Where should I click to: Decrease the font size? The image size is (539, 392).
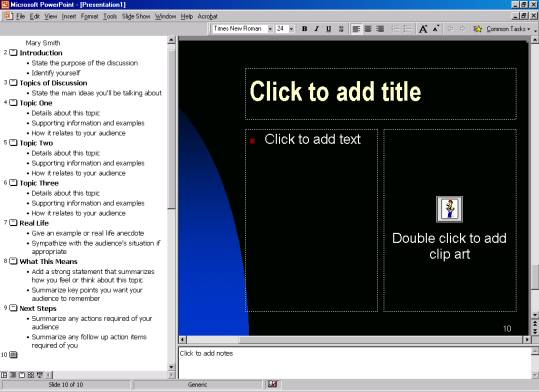tap(436, 29)
